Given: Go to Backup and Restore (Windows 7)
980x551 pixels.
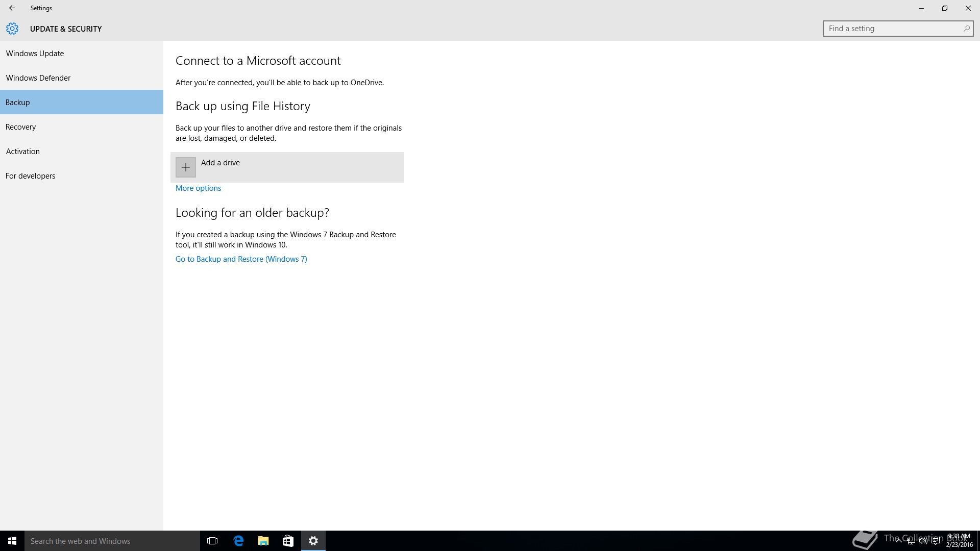Looking at the screenshot, I should coord(241,259).
